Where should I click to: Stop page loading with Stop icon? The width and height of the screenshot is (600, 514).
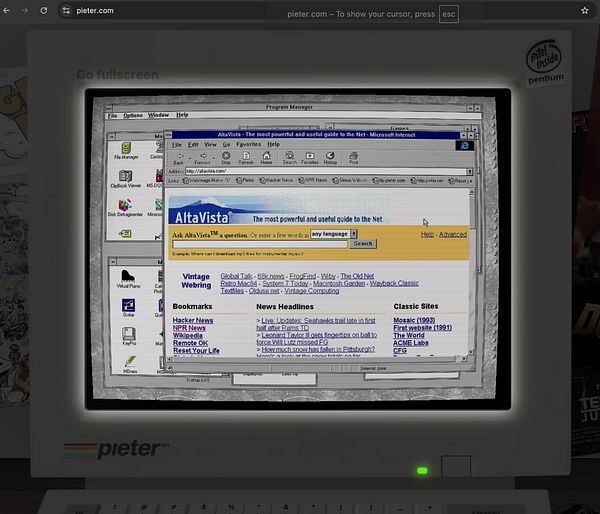point(226,158)
